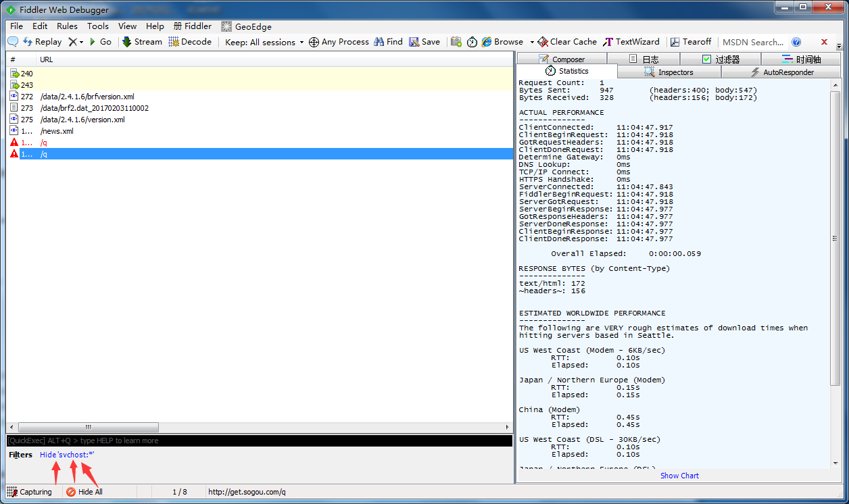Click the stopwatch timer icon in toolbar
Viewport: 849px width, 504px height.
point(472,42)
